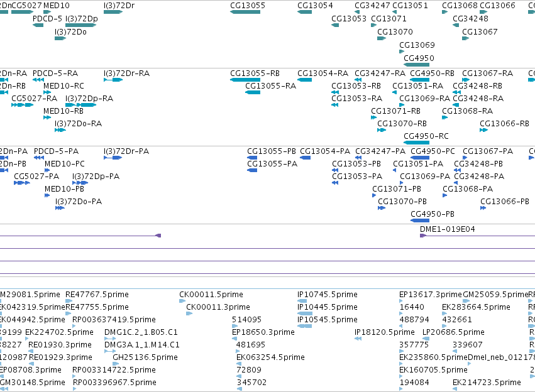Image resolution: width=535 pixels, height=392 pixels.
Task: Select the CG13054 gene label
Action: [315, 6]
